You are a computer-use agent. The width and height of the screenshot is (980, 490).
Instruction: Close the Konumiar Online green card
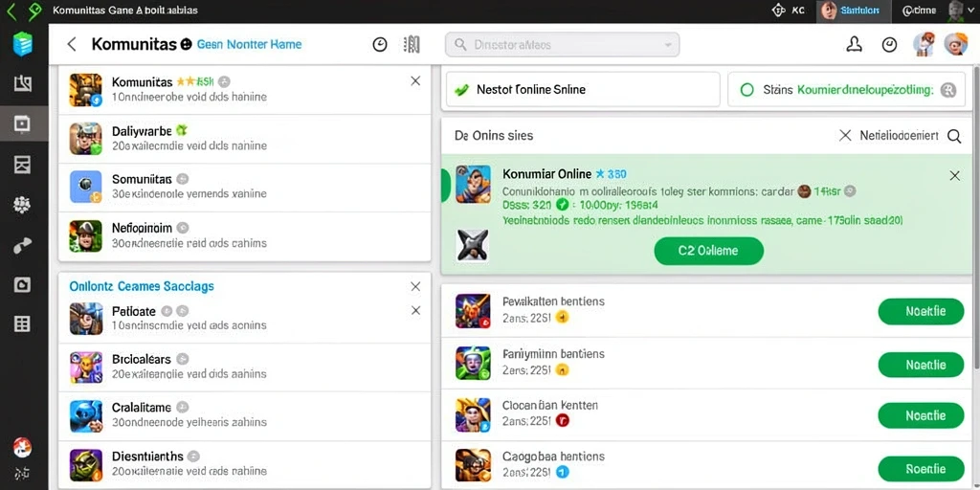point(954,176)
